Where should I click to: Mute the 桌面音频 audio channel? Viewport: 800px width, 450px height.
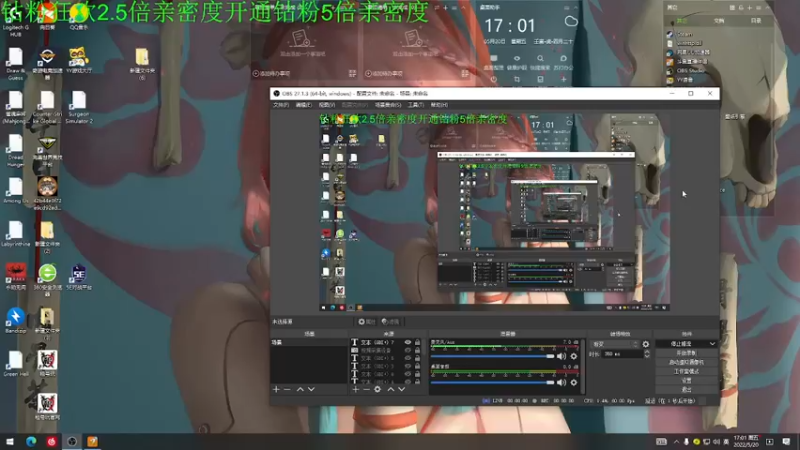click(x=562, y=382)
